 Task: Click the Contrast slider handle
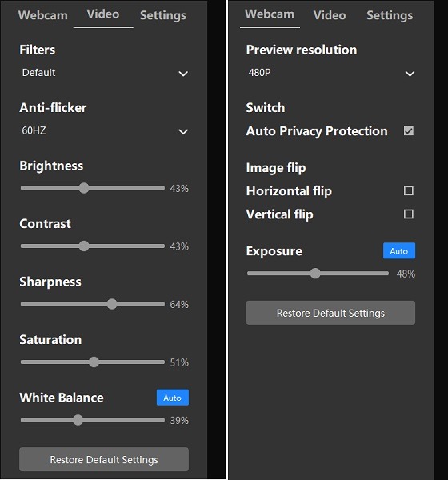click(83, 246)
